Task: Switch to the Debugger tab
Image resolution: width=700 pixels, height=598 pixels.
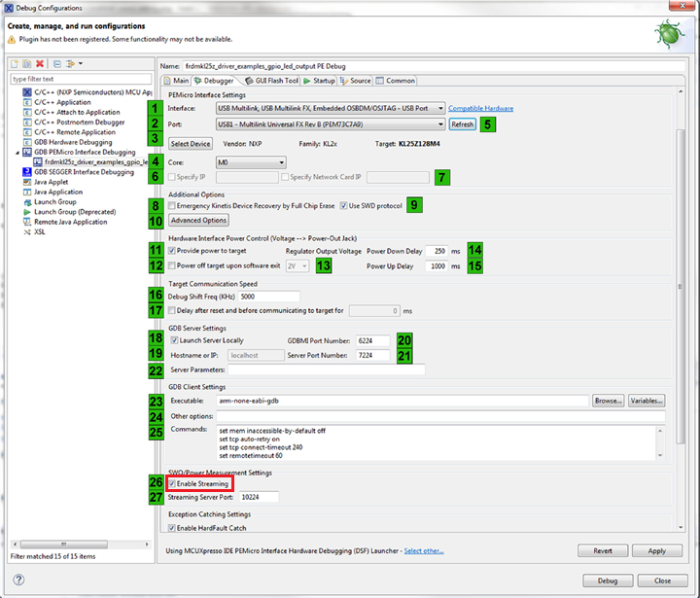Action: pos(214,81)
